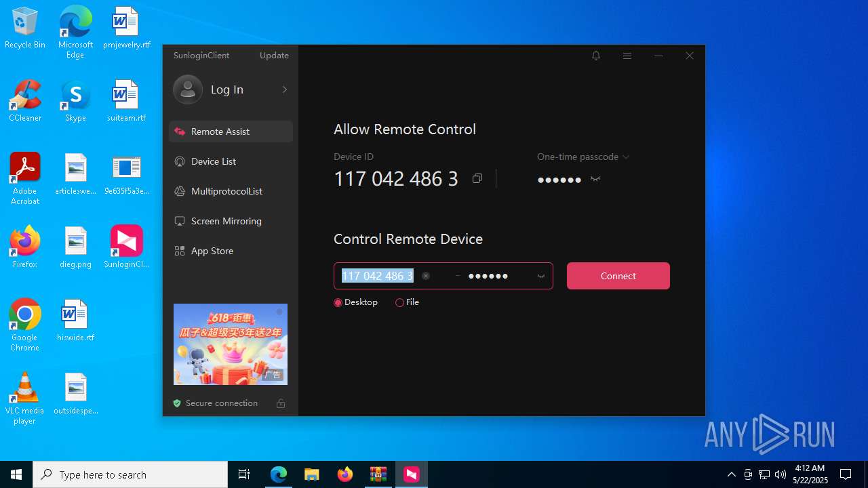
Task: Open the notifications bell icon
Action: [x=596, y=56]
